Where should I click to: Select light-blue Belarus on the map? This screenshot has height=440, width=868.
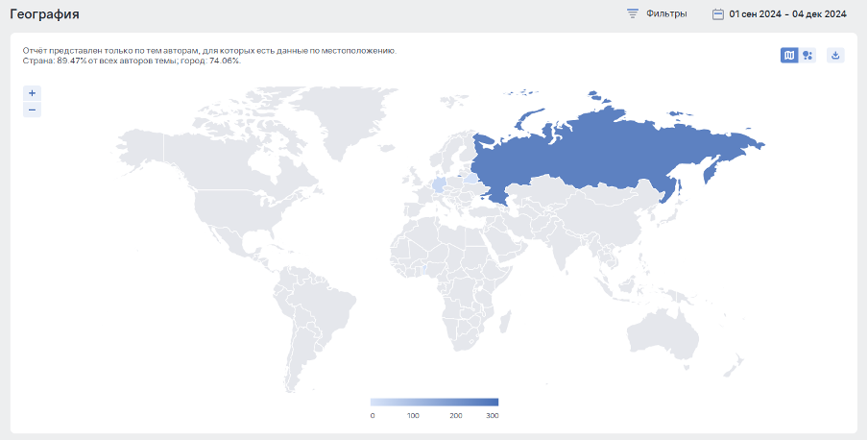(470, 179)
